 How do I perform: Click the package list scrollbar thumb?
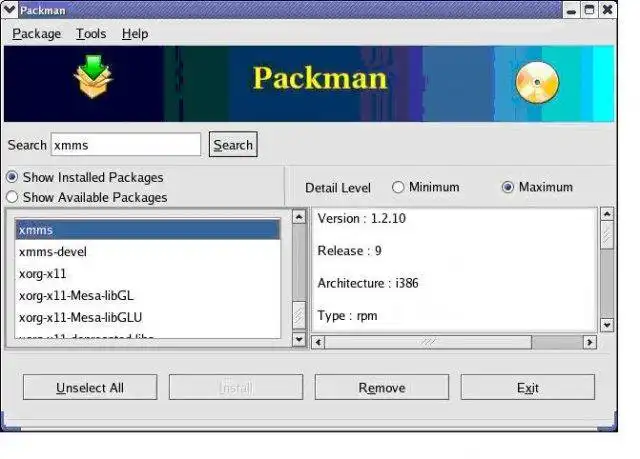[299, 315]
